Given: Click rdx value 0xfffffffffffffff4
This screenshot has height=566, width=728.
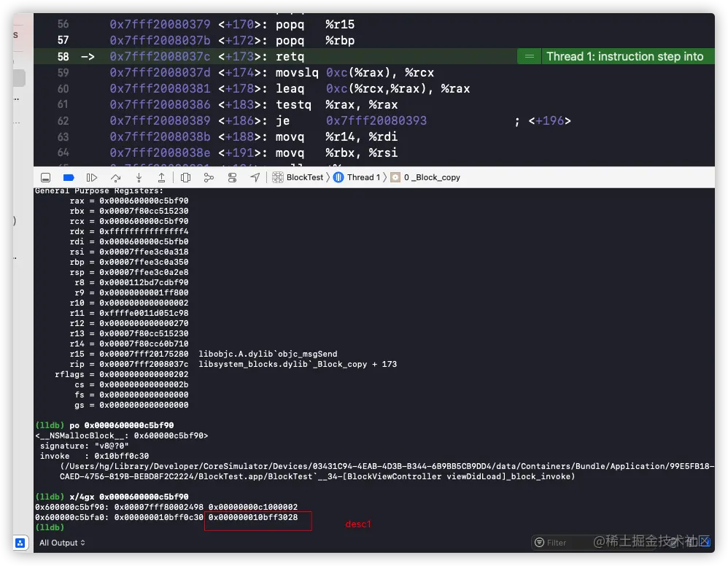Looking at the screenshot, I should [144, 231].
